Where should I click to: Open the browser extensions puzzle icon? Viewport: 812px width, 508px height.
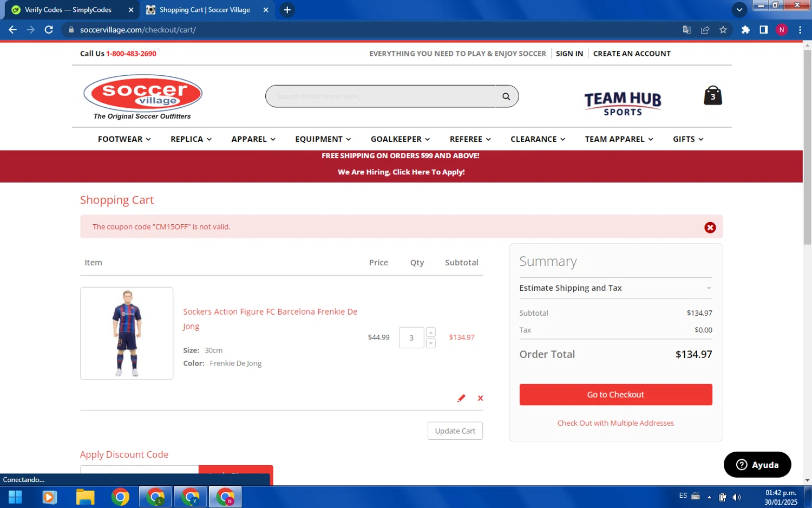click(x=745, y=30)
